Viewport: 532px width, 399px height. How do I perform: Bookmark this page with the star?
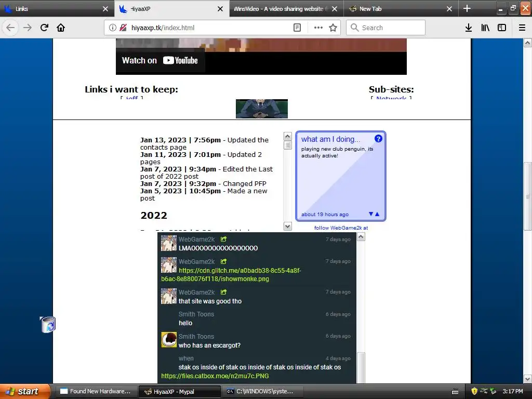coord(333,28)
